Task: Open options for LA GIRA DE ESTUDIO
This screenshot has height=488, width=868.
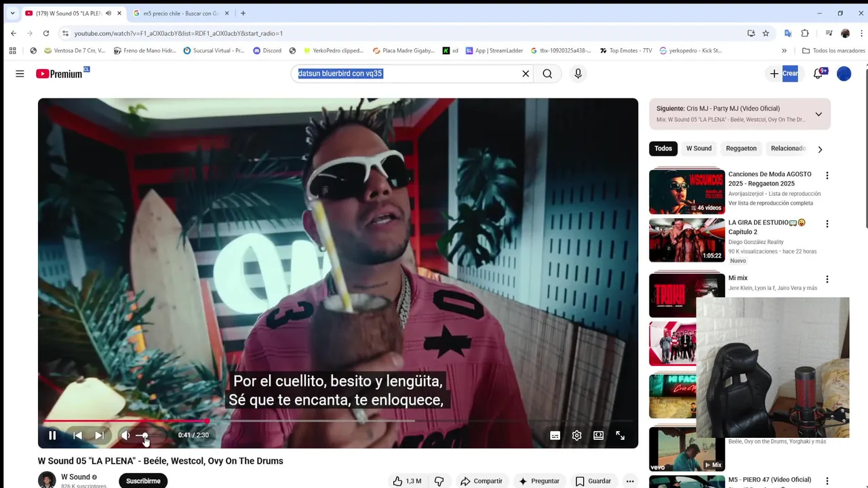Action: 827,224
